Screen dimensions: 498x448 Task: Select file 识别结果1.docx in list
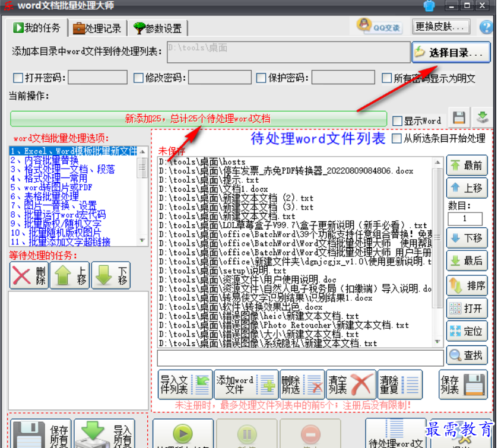point(266,298)
